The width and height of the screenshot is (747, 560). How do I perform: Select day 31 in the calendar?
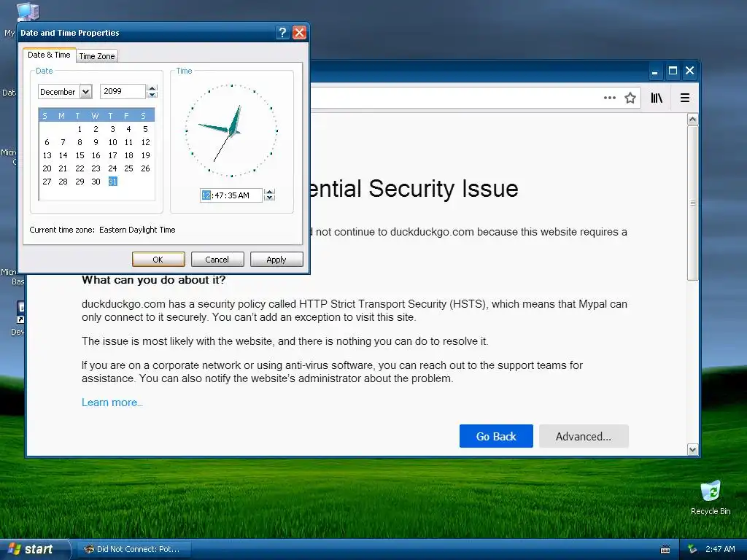[x=112, y=182]
